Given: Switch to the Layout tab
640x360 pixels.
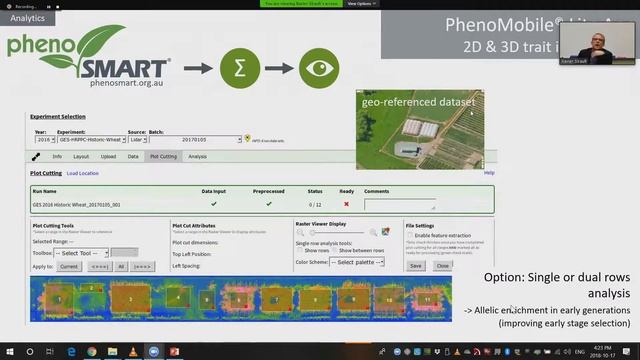Looking at the screenshot, I should tap(81, 156).
